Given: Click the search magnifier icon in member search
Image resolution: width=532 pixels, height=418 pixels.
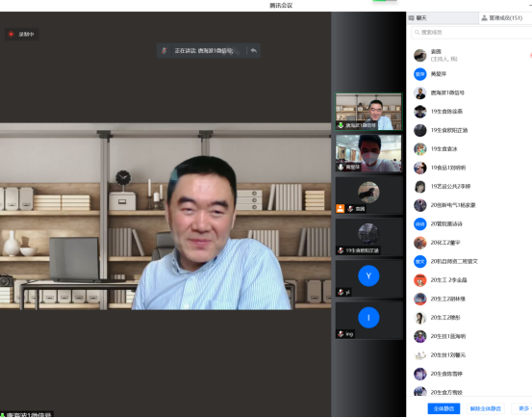Looking at the screenshot, I should (x=417, y=32).
